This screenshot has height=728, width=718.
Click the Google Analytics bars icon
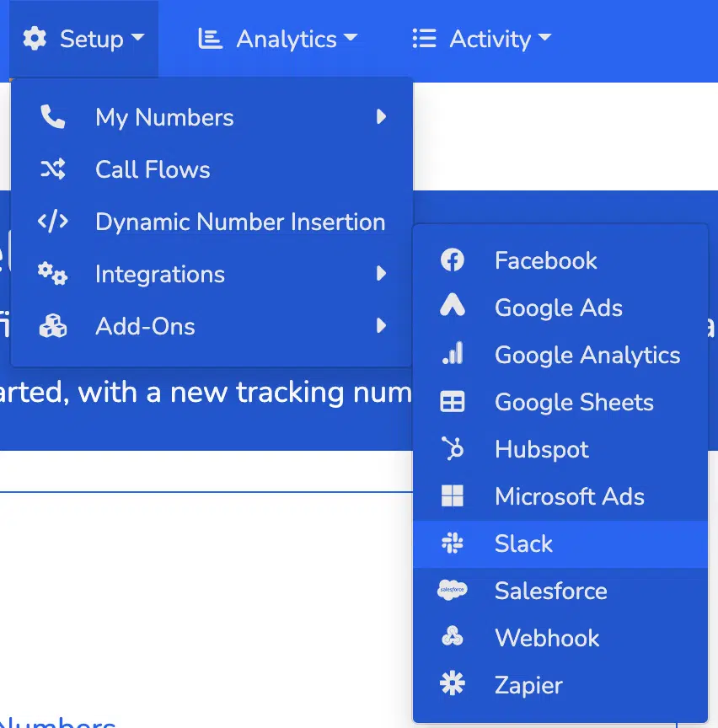tap(453, 353)
